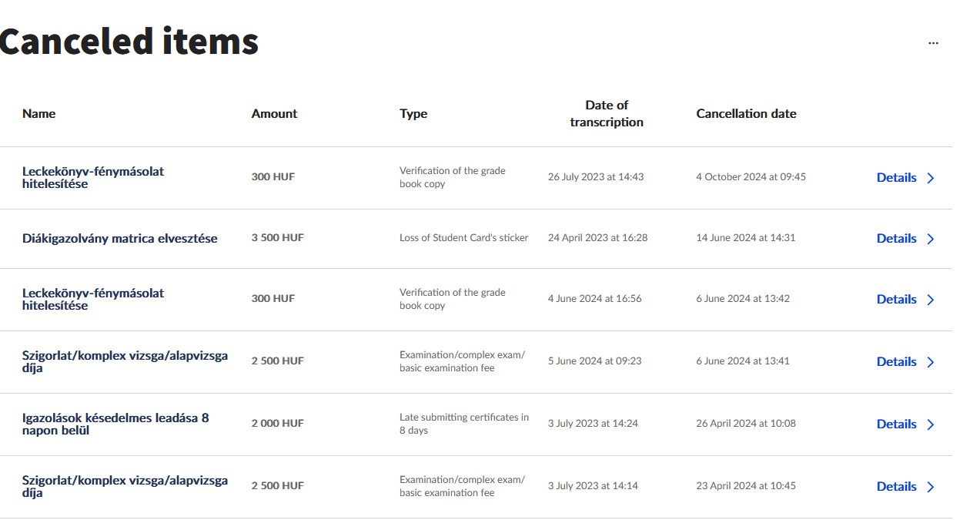This screenshot has width=980, height=520.
Task: Open Details for the 2 000 HUF item
Action: point(896,424)
